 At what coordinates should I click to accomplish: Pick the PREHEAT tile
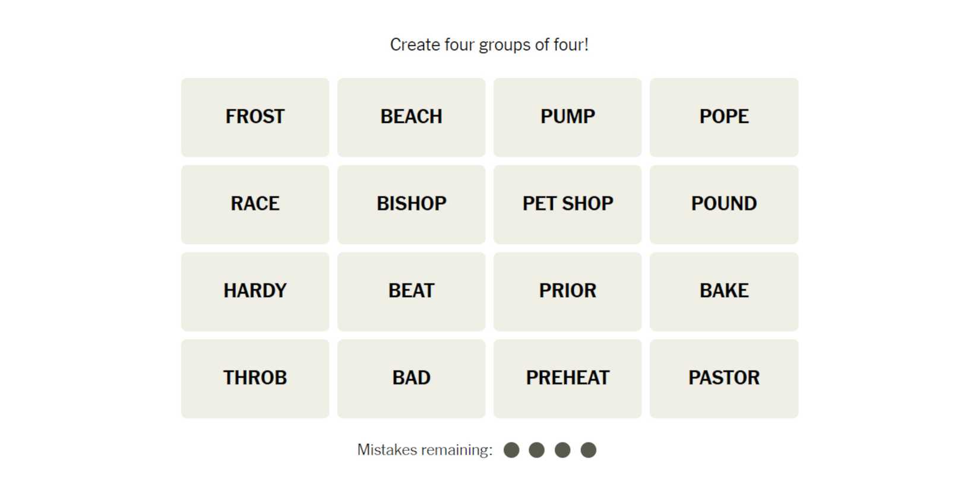point(567,378)
